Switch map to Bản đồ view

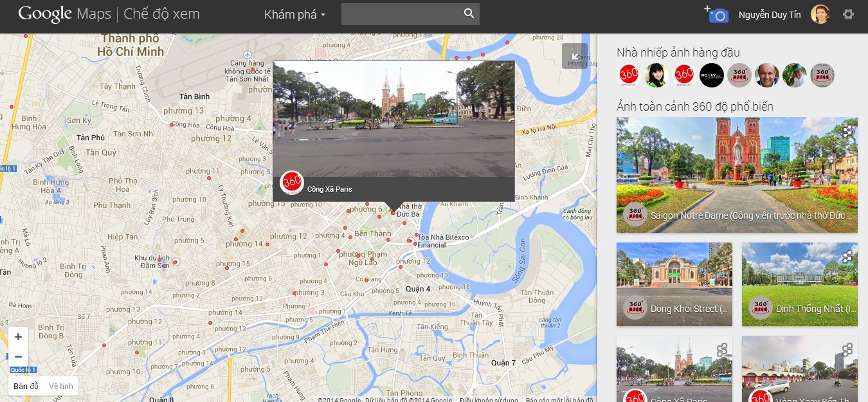26,386
